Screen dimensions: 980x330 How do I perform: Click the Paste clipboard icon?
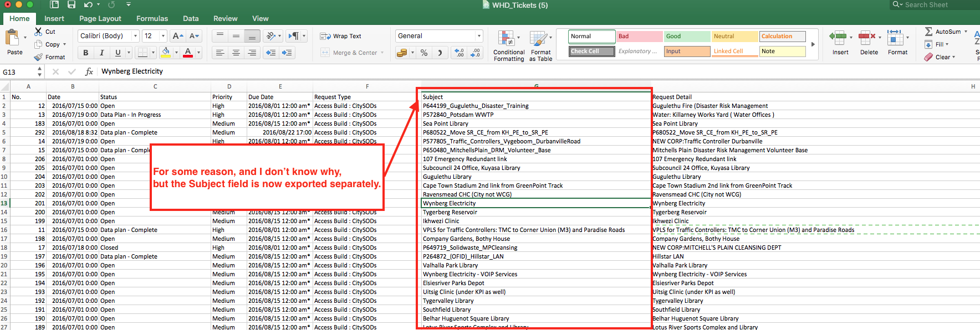tap(12, 38)
